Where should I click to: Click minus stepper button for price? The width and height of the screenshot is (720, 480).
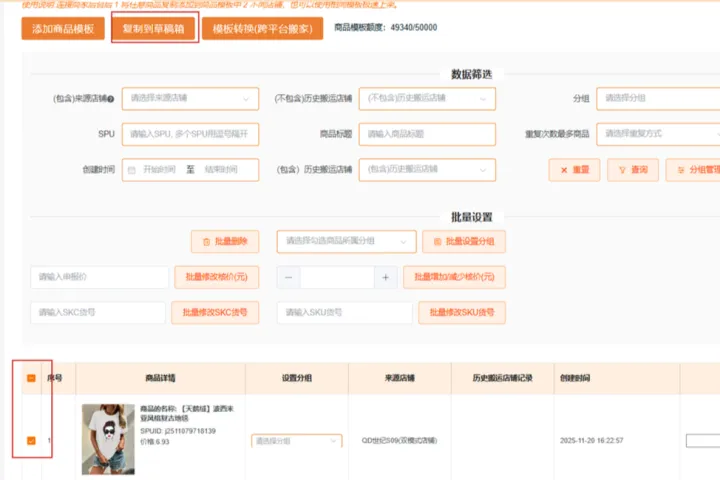(x=288, y=277)
